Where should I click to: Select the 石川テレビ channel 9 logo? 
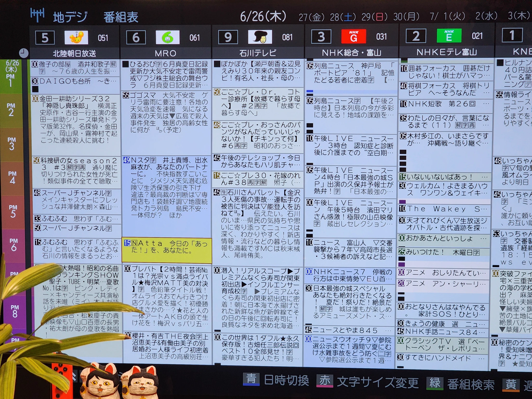(x=260, y=37)
